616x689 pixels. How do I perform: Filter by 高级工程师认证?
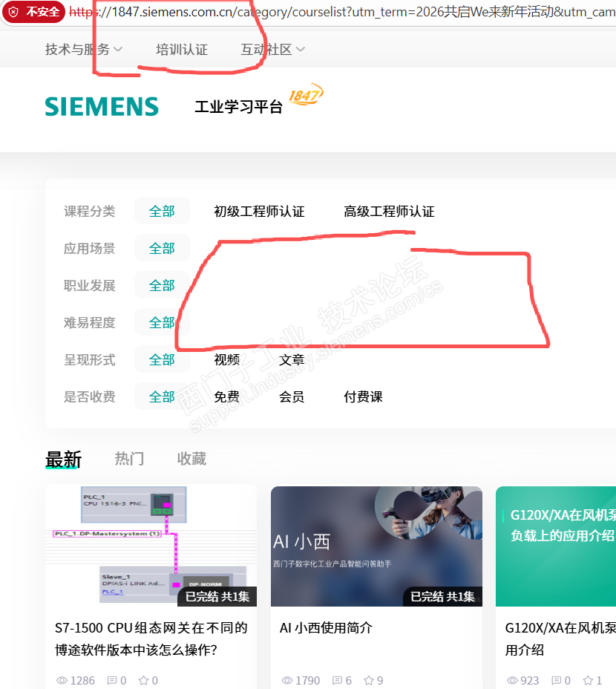coord(389,212)
